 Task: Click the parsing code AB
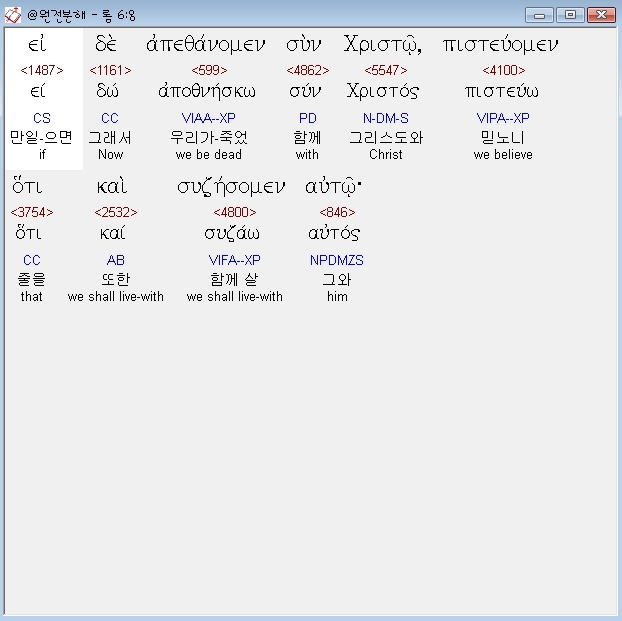pyautogui.click(x=116, y=260)
